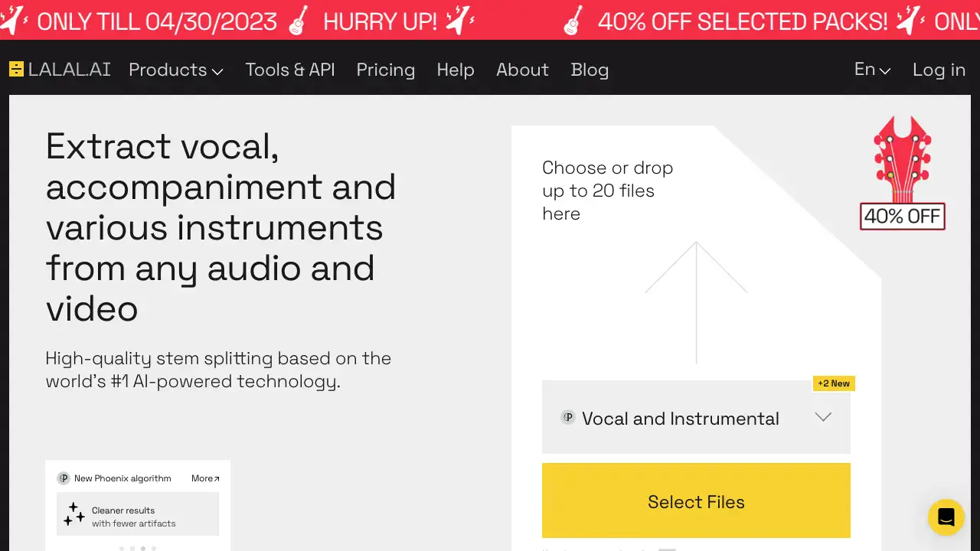Click the sparkle icon for Cleaner results
Viewport: 980px width, 551px height.
74,514
